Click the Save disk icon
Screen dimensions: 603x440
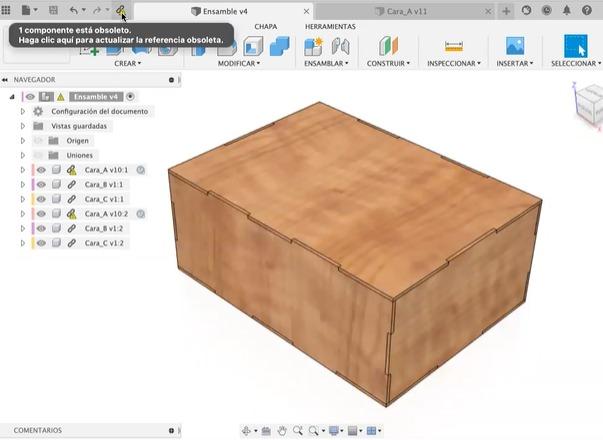tap(53, 10)
